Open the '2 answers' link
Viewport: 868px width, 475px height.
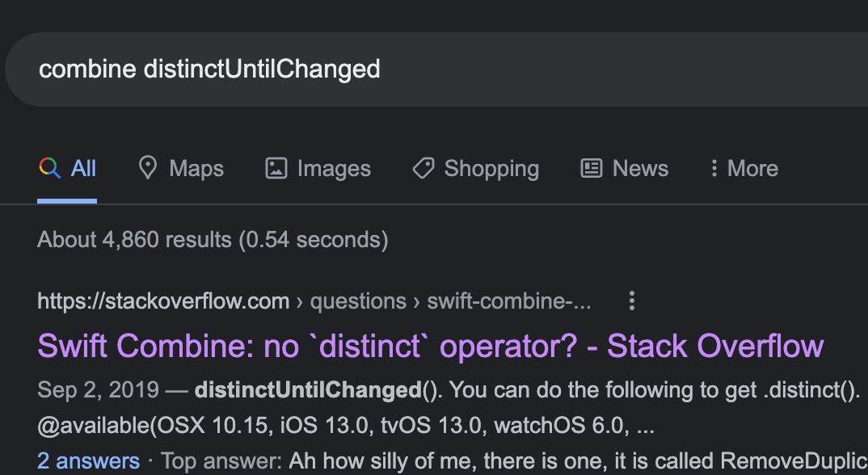coord(89,461)
